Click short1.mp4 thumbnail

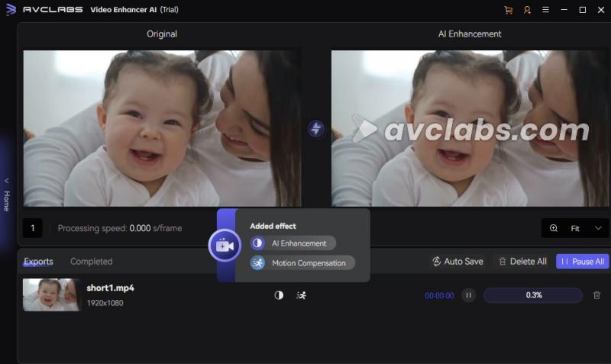(x=51, y=295)
